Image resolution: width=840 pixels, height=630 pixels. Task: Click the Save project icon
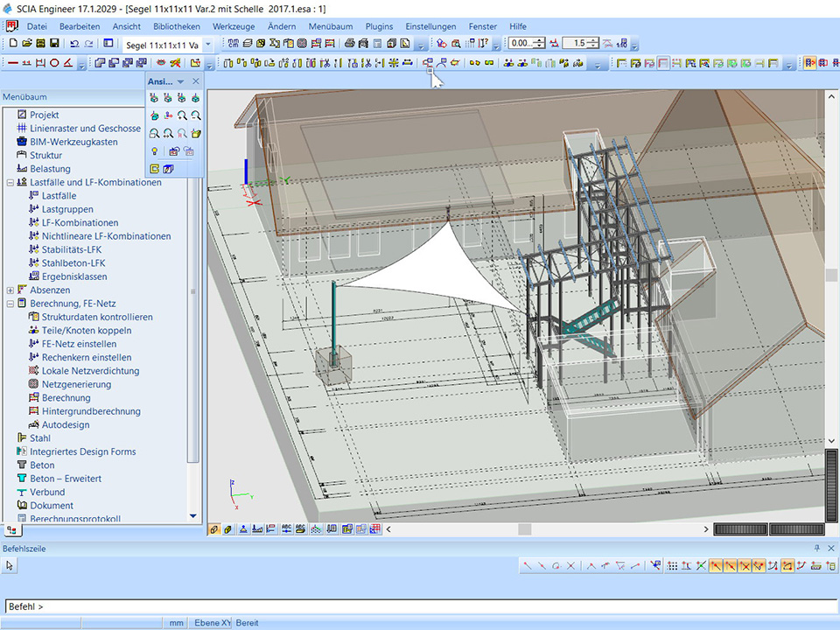coord(54,43)
